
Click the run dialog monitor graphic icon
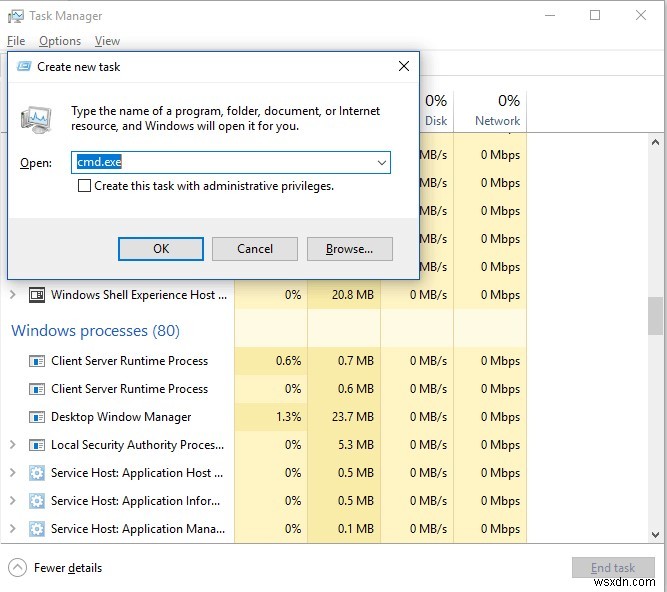36,120
